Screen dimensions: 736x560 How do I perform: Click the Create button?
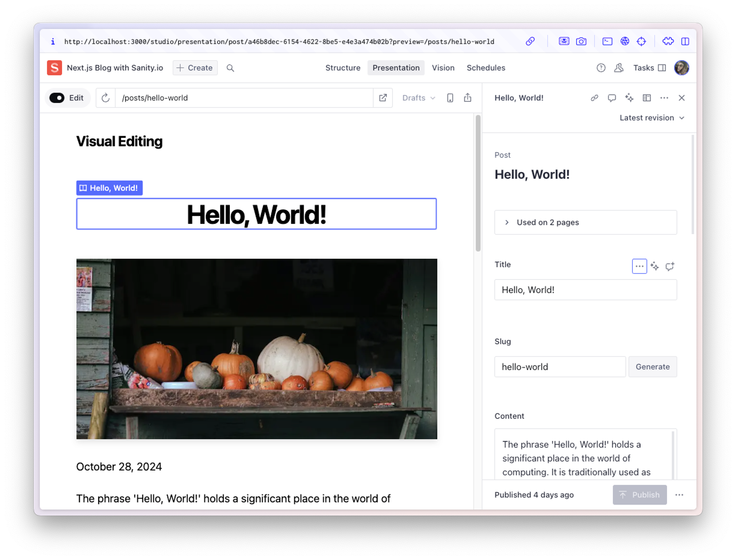(195, 68)
